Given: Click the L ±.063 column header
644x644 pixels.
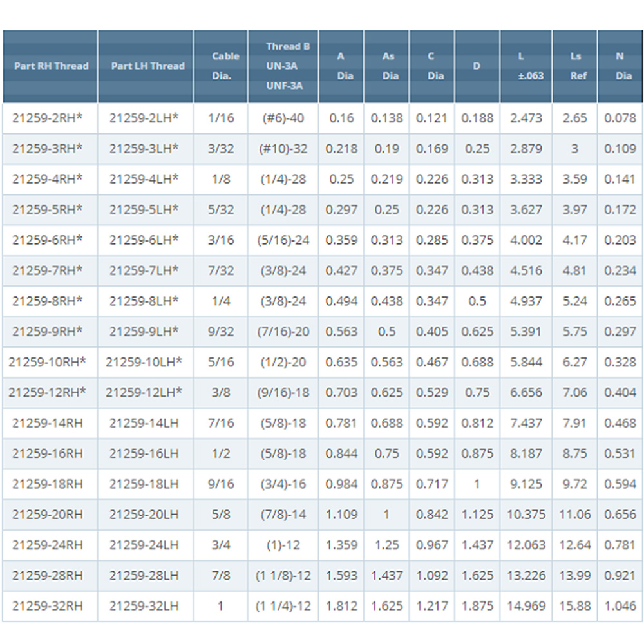Looking at the screenshot, I should (x=526, y=66).
